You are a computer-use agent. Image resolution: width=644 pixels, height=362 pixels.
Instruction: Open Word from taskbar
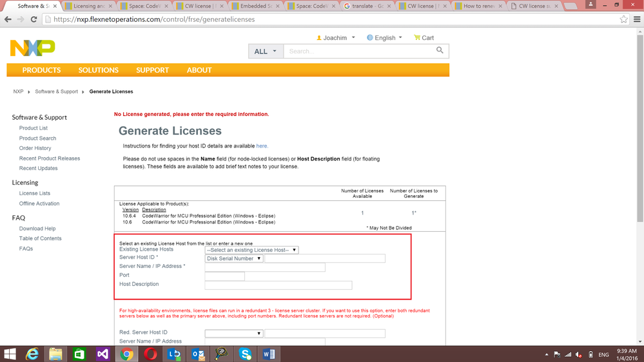[x=269, y=354]
